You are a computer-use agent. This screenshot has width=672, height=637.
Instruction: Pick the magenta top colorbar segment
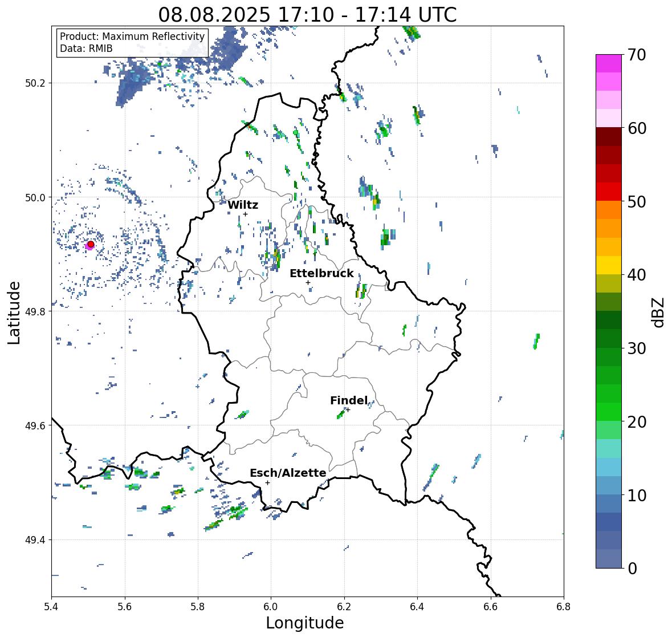click(x=609, y=63)
